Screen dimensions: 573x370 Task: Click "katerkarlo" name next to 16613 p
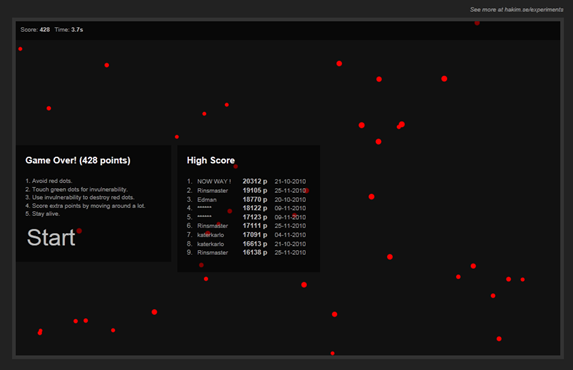click(x=210, y=244)
